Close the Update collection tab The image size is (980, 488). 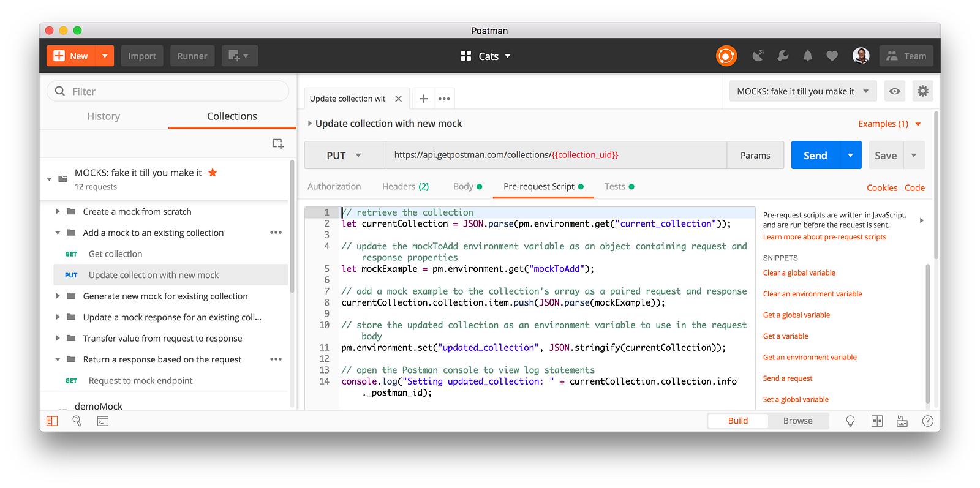pyautogui.click(x=399, y=99)
